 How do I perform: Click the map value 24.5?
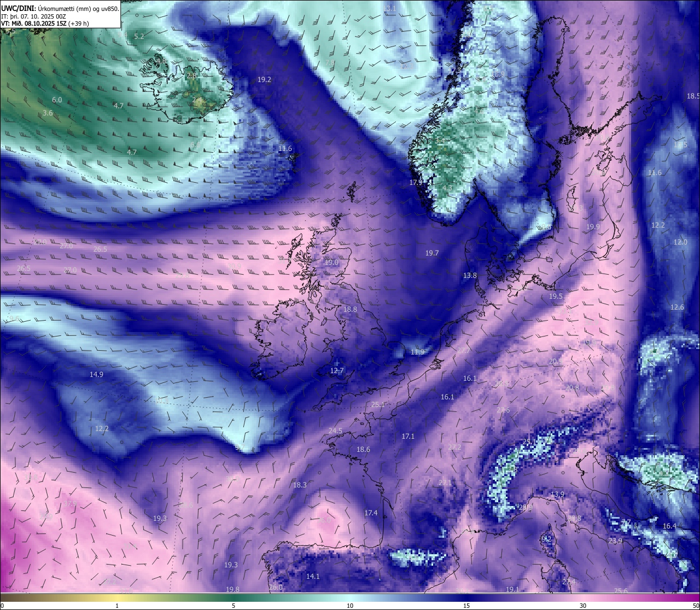pyautogui.click(x=335, y=431)
